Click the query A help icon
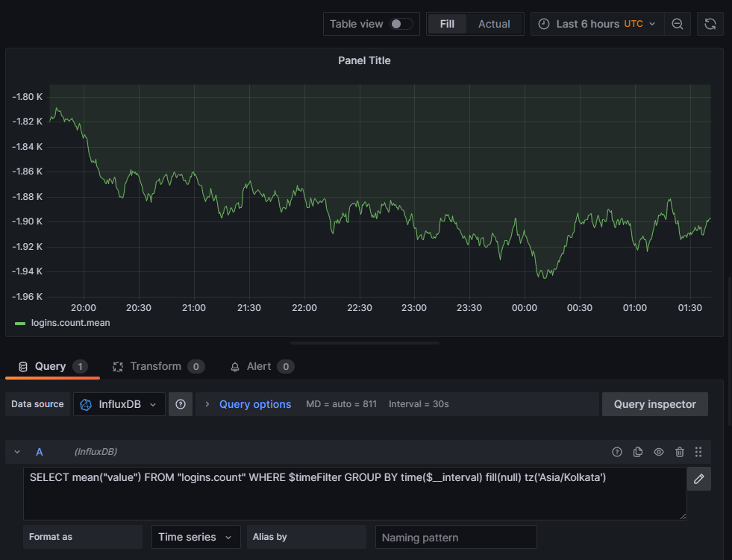 pos(617,452)
